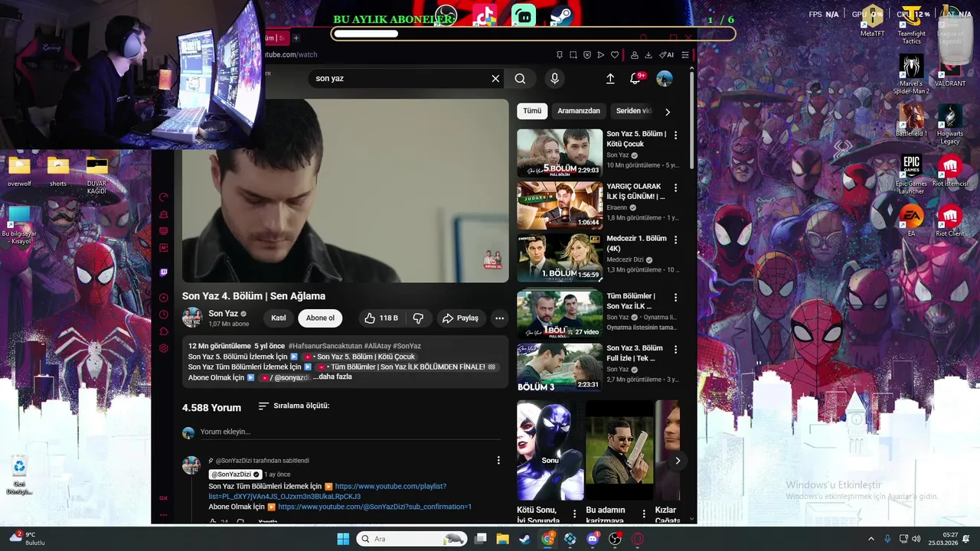Open the 'Son Yaz' channel name link
Screen dimensions: 980x551
(223, 314)
